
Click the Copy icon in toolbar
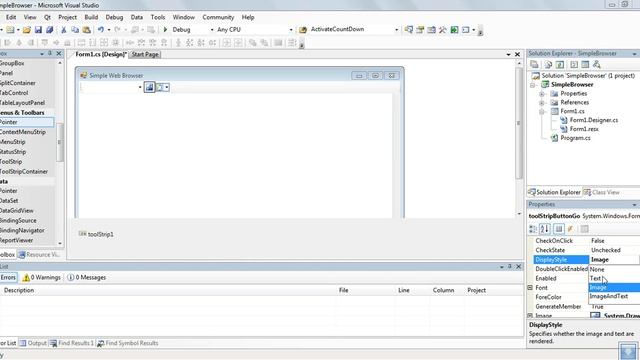point(75,30)
